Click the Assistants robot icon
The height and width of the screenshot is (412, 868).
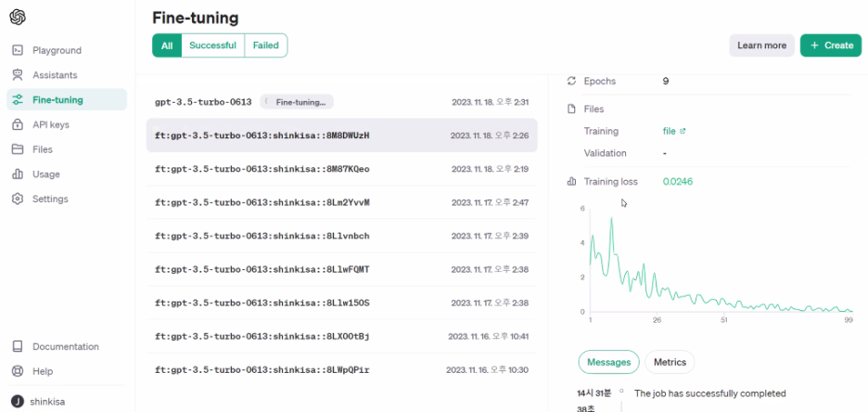(x=18, y=75)
